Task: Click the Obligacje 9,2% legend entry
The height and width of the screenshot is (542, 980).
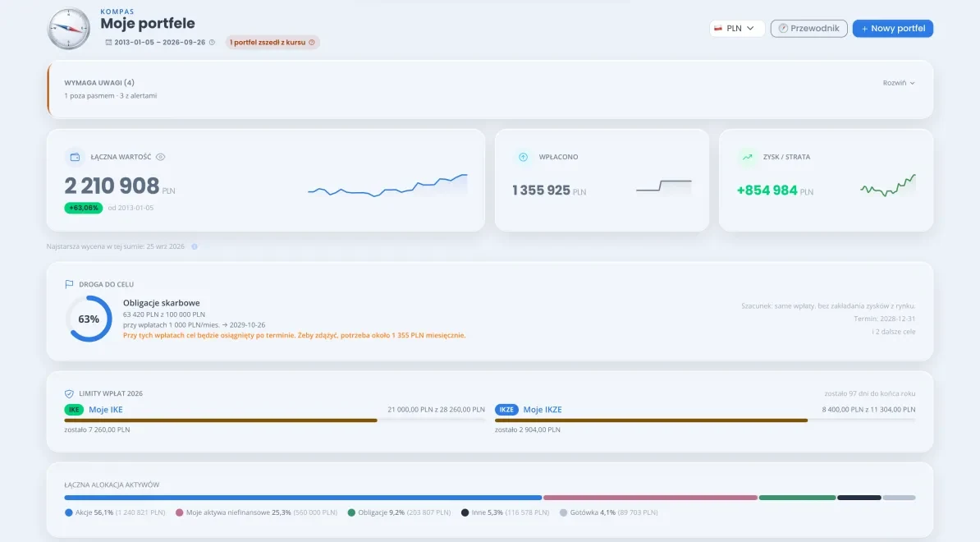Action: point(399,512)
